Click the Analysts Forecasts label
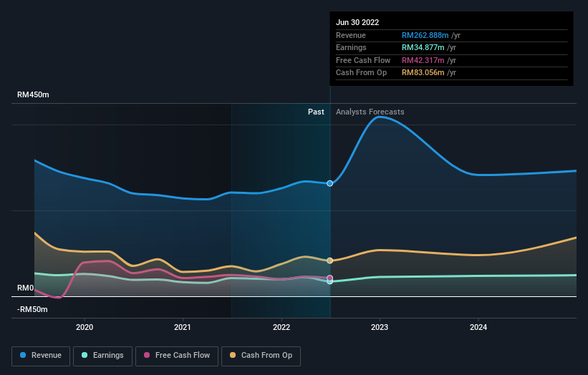This screenshot has width=588, height=375. click(x=370, y=112)
